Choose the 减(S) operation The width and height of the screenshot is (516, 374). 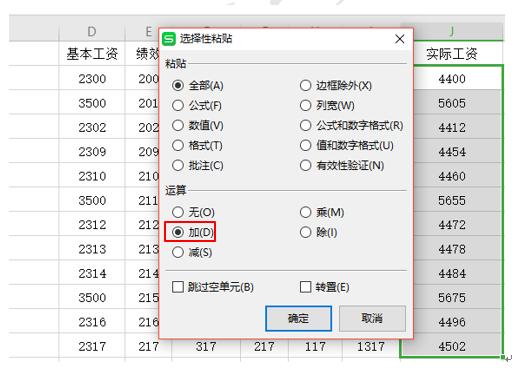pos(192,252)
